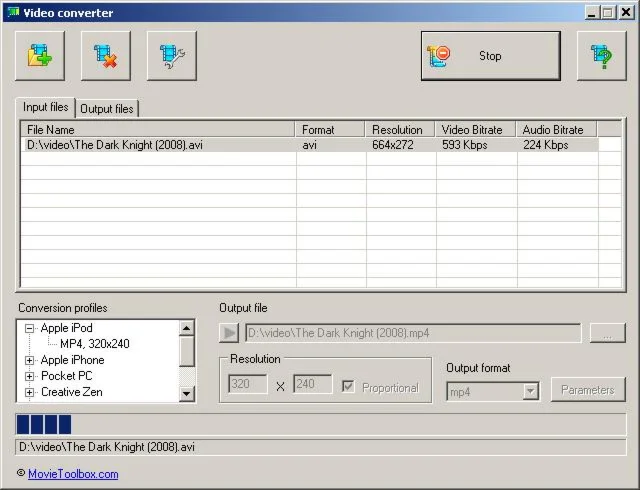Expand the Apple iPhone profile node
The image size is (640, 490).
click(x=30, y=360)
